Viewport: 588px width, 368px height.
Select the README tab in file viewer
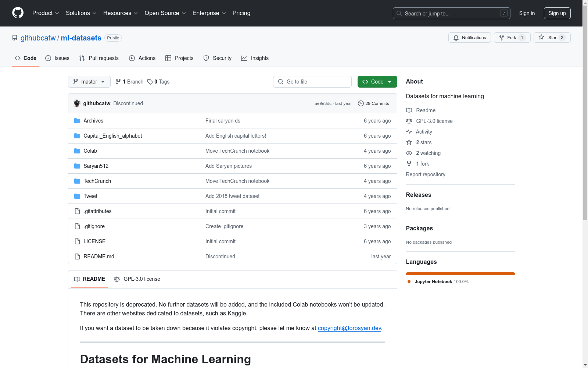pos(90,279)
